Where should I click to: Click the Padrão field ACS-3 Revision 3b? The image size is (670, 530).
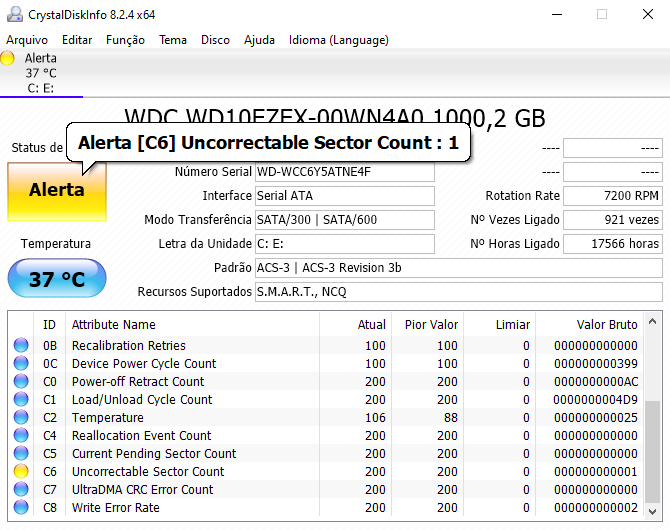click(x=459, y=268)
